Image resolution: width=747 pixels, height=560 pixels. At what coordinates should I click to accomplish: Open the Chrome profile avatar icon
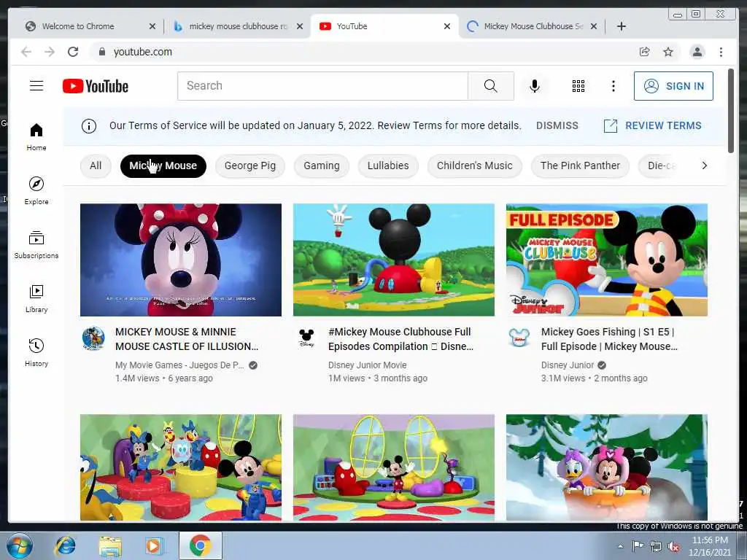pyautogui.click(x=697, y=52)
